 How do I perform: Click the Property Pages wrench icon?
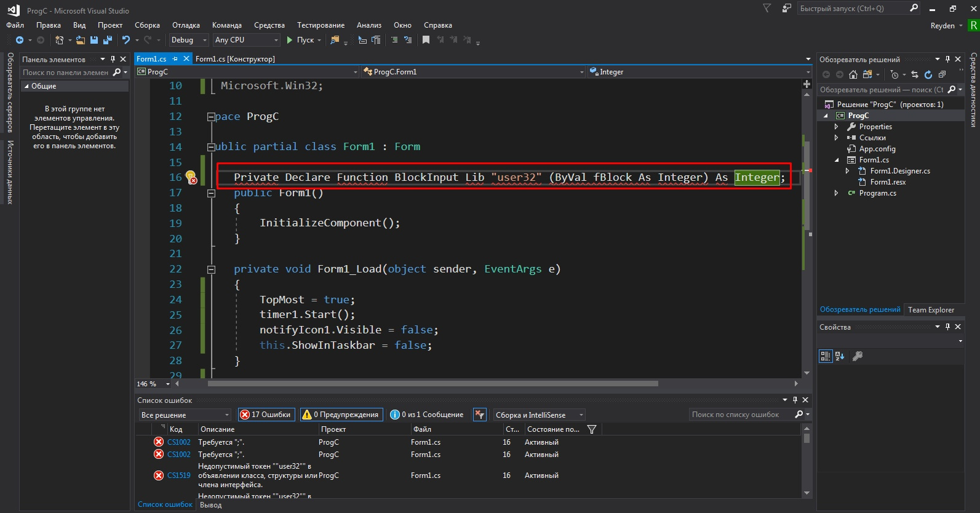click(858, 356)
